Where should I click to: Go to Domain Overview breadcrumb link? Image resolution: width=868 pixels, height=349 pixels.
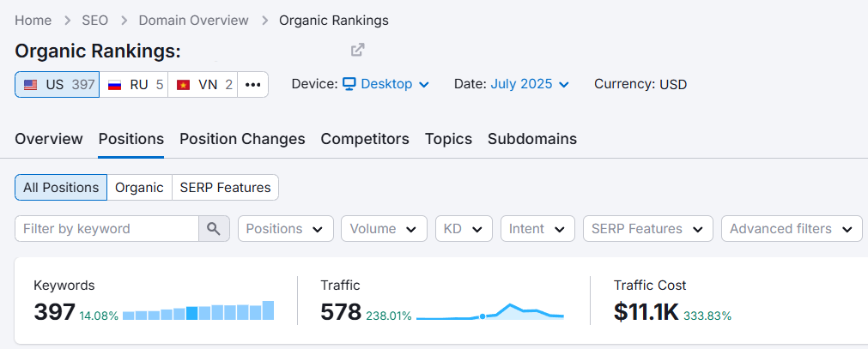coord(194,21)
